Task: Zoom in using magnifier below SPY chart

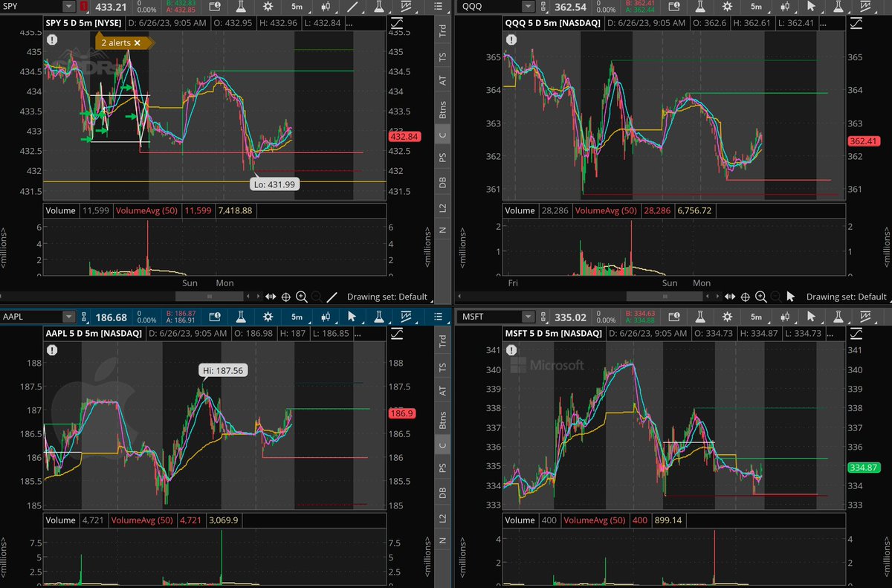Action: click(302, 297)
